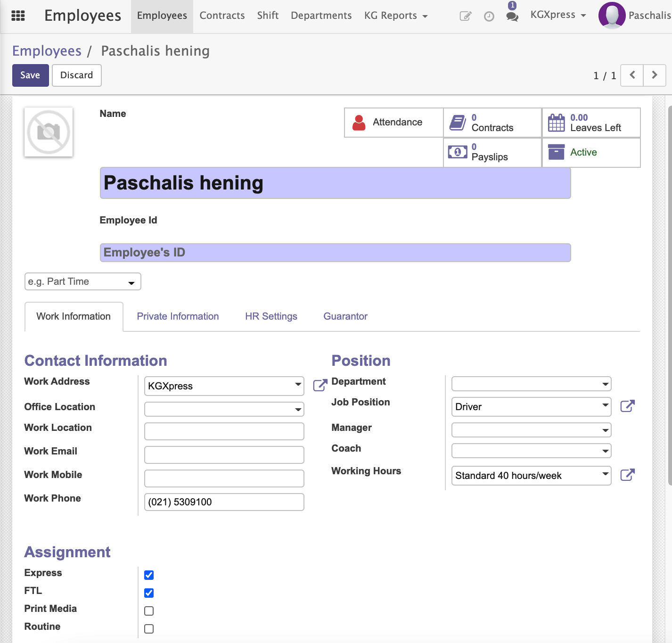Image resolution: width=672 pixels, height=643 pixels.
Task: Click the Discard button
Action: click(x=76, y=75)
